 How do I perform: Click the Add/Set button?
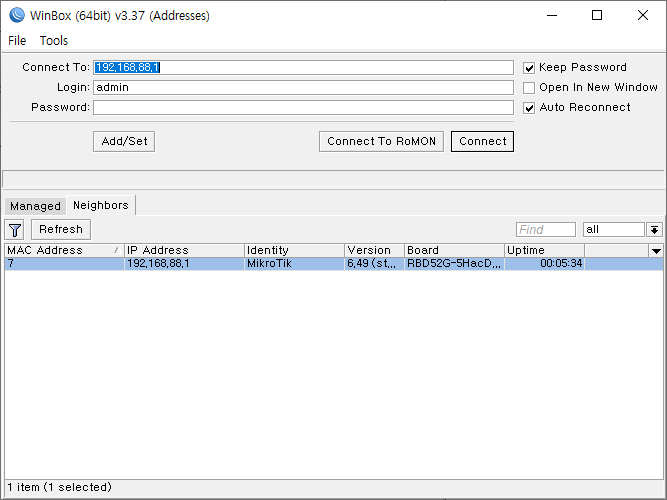124,141
